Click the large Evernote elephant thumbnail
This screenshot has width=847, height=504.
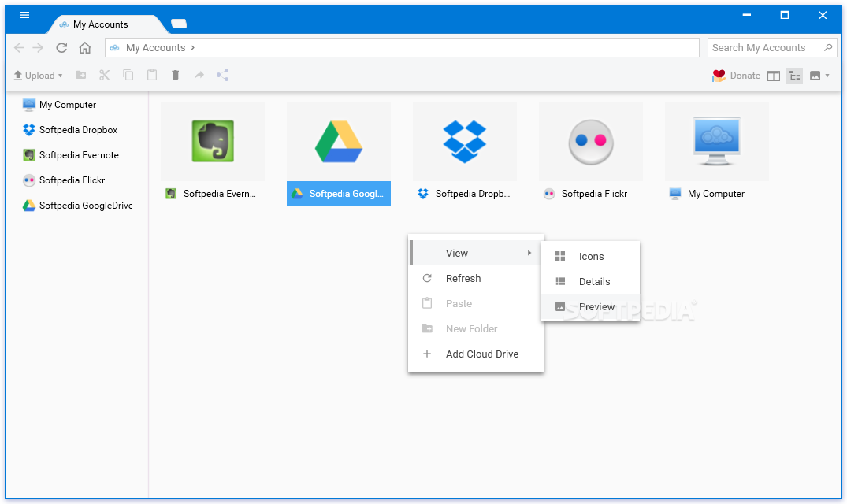point(213,142)
